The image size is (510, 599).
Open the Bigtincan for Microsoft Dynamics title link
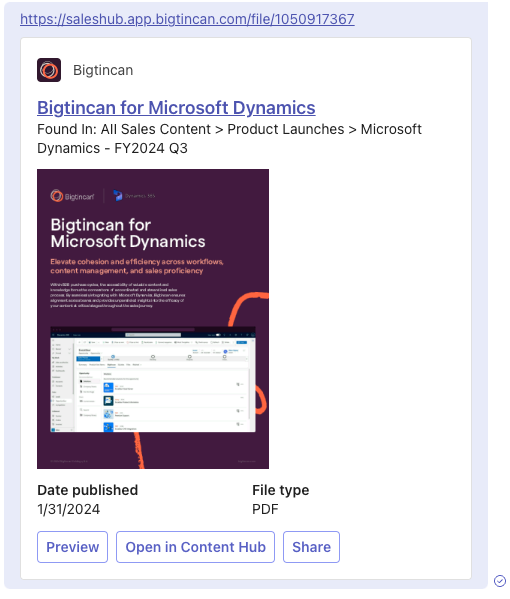176,108
